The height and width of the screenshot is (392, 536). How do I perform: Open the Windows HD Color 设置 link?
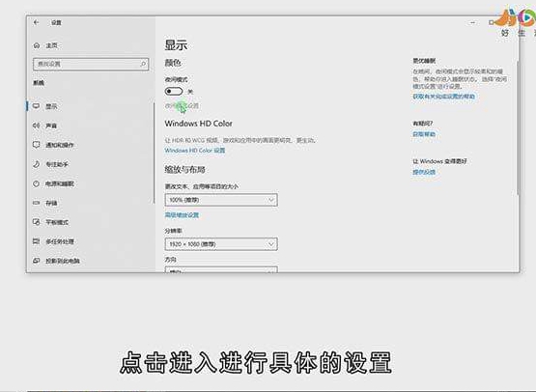[195, 151]
